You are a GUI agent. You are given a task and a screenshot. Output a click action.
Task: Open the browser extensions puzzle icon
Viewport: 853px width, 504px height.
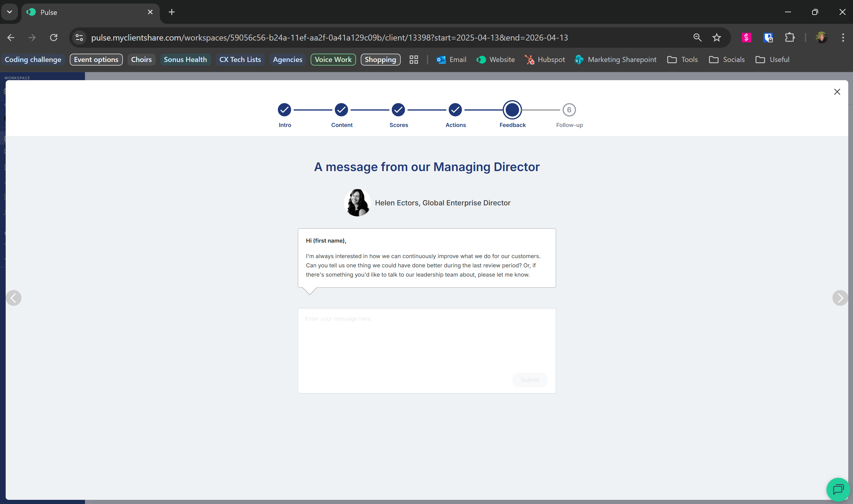pos(789,37)
